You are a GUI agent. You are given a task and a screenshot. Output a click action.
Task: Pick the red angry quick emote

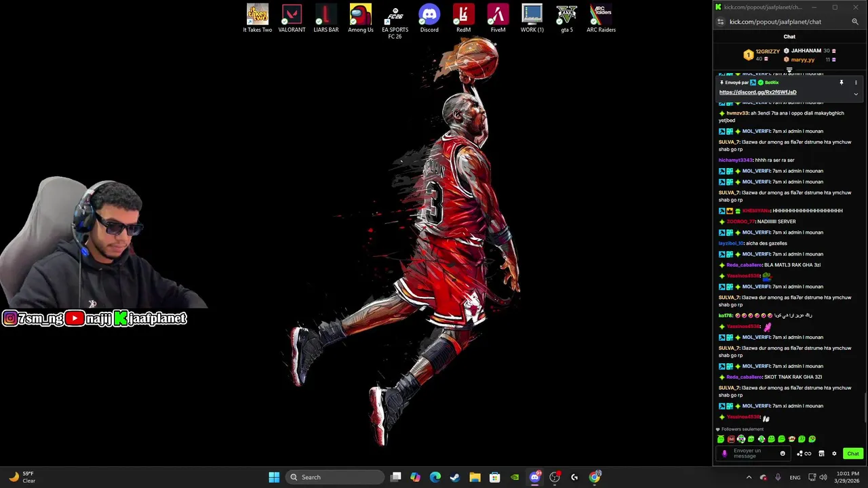[x=731, y=439]
